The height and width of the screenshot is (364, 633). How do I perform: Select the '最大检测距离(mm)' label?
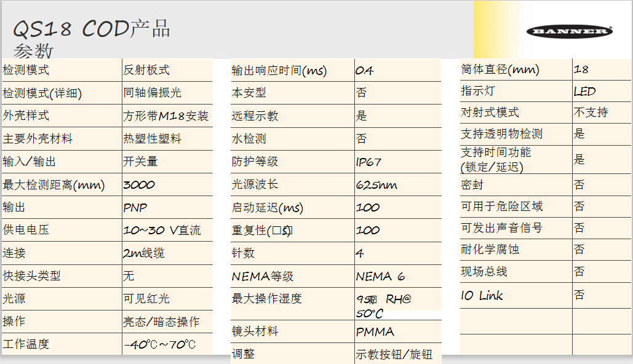click(x=54, y=185)
